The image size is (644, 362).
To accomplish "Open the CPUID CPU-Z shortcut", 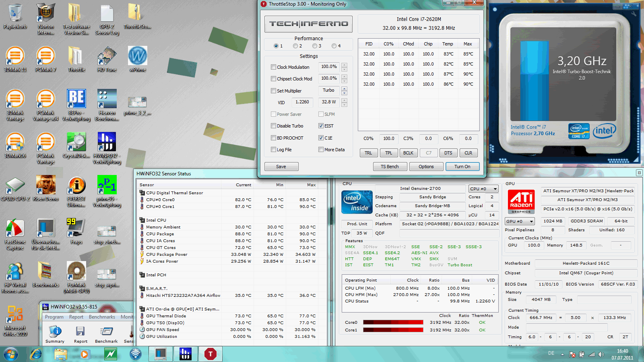I will coord(15,188).
